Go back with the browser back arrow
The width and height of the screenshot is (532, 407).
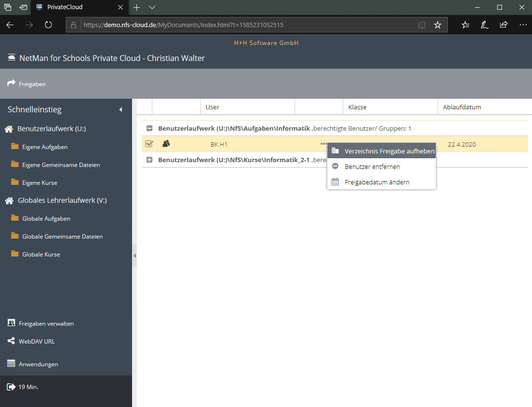(10, 25)
